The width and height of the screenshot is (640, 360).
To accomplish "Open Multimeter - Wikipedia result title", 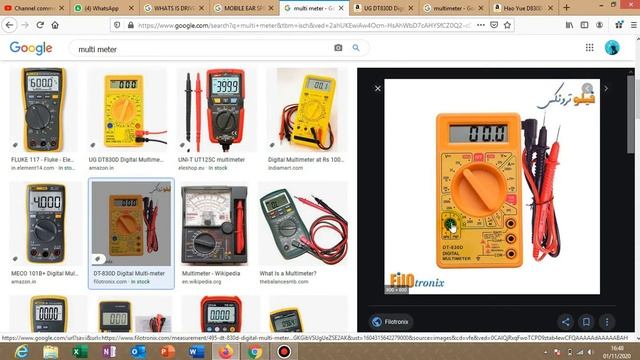I will pyautogui.click(x=211, y=273).
